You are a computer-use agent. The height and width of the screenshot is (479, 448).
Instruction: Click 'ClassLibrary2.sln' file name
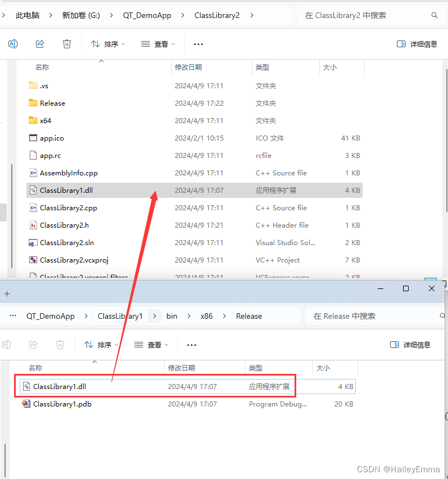[67, 242]
